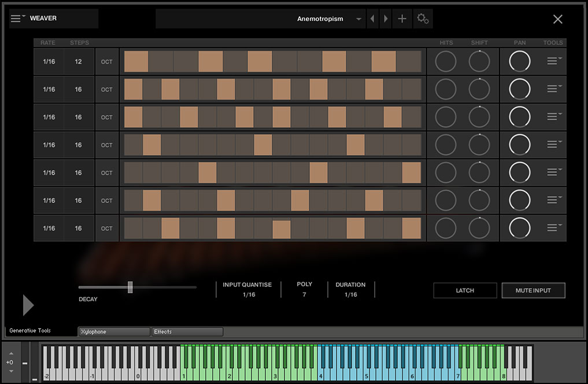Viewport: 588px width, 384px height.
Task: Click the OCT button in second row
Action: click(x=107, y=90)
